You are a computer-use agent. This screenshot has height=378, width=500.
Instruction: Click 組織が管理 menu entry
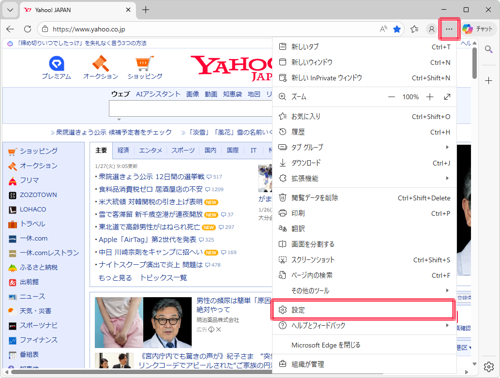pos(364,364)
